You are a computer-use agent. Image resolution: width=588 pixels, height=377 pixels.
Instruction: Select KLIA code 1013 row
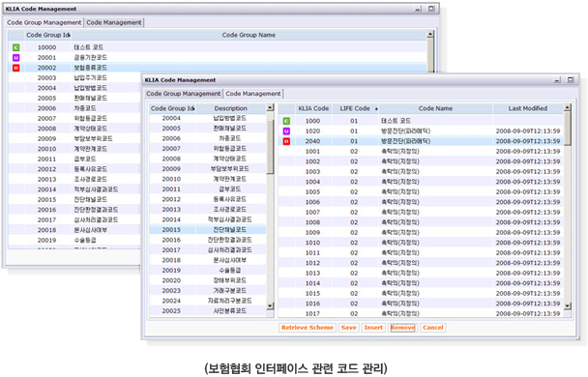coord(421,274)
